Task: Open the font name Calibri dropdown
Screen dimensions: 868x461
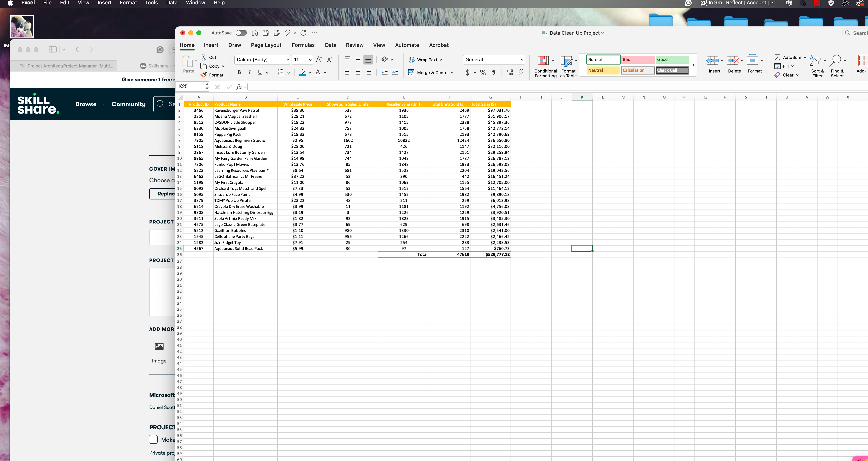Action: [288, 60]
